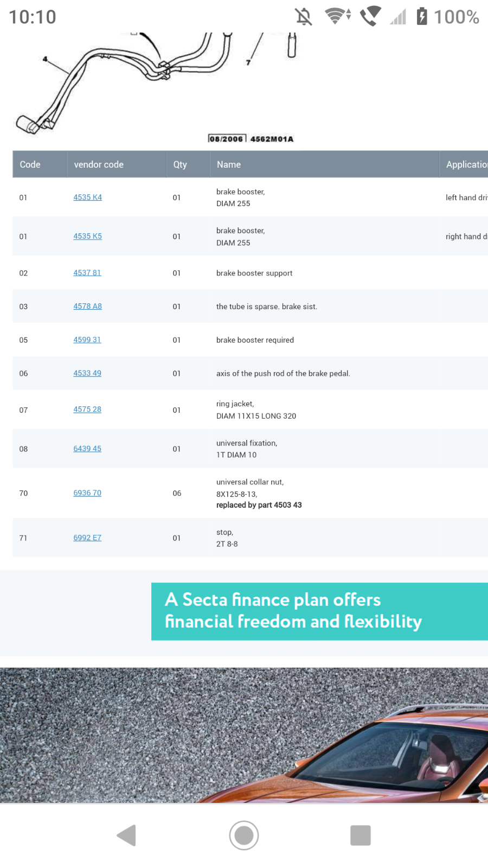The width and height of the screenshot is (488, 868).
Task: Open vendor code 4535 K5 link
Action: [88, 237]
